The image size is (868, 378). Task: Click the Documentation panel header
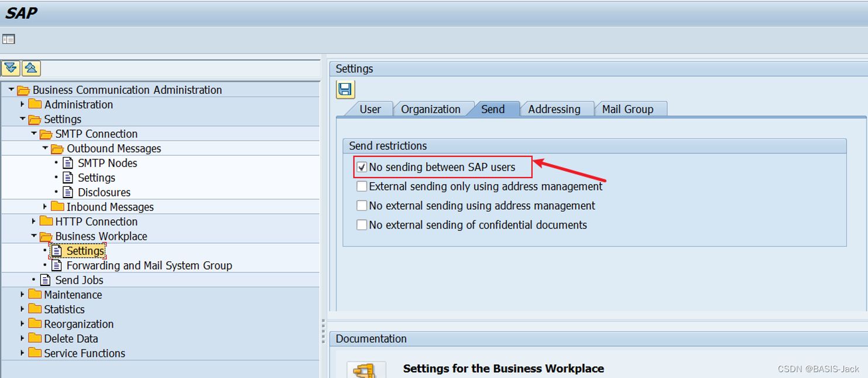(598, 339)
